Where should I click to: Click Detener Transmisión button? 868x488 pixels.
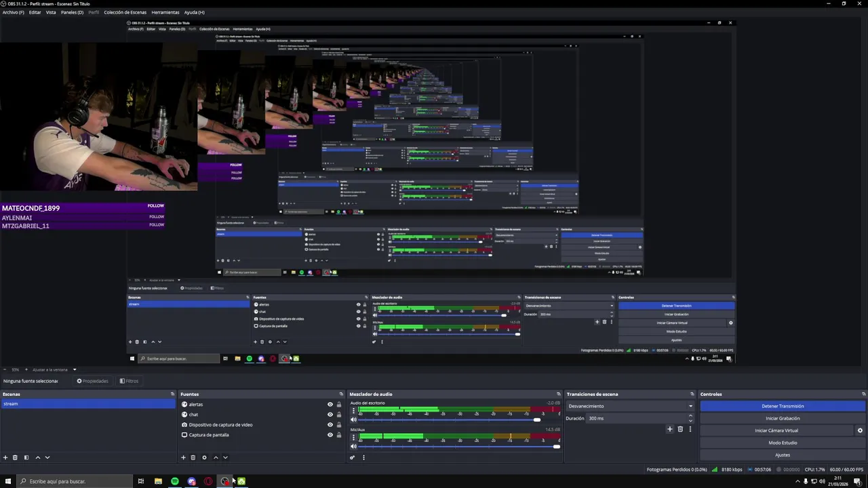(783, 406)
